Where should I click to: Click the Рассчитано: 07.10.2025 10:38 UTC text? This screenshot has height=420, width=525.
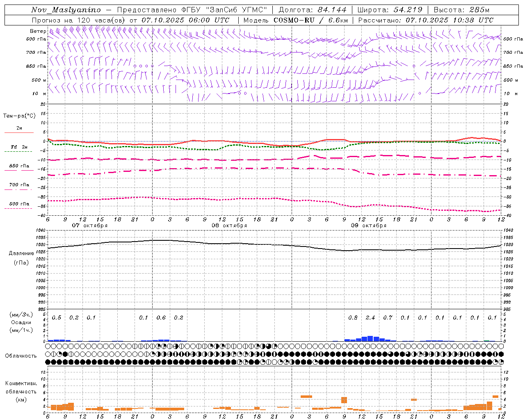[x=426, y=20]
